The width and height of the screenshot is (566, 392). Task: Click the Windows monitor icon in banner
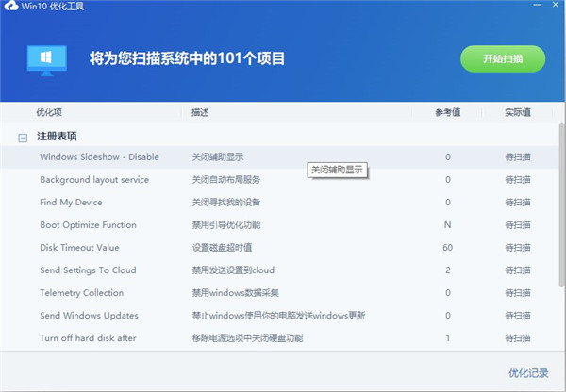click(x=47, y=61)
